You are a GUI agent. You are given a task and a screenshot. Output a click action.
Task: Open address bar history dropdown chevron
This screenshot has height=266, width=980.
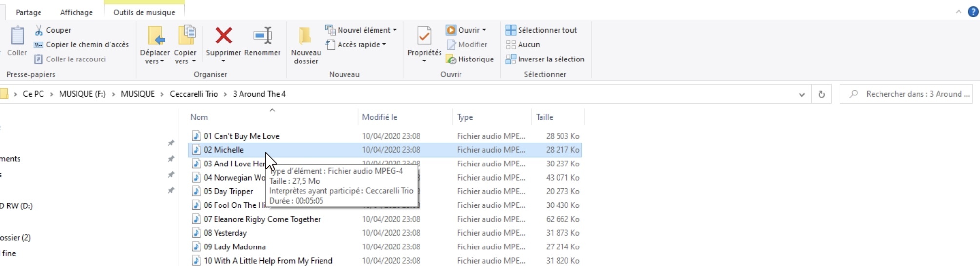click(x=801, y=94)
